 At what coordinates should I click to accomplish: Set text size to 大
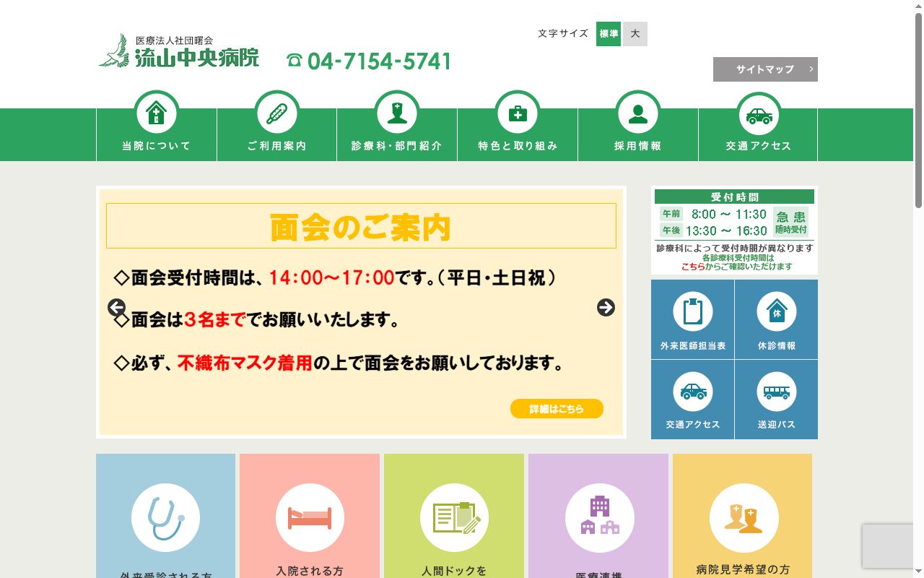(635, 34)
